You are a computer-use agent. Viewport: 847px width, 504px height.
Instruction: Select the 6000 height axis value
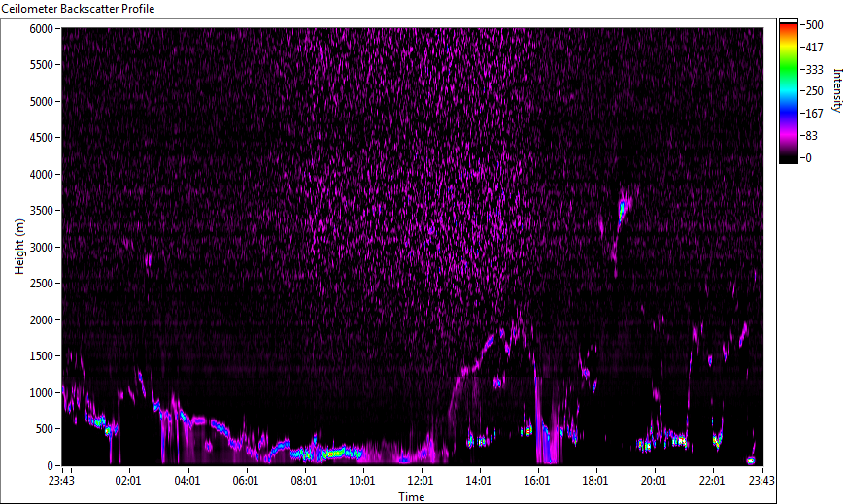(x=41, y=28)
